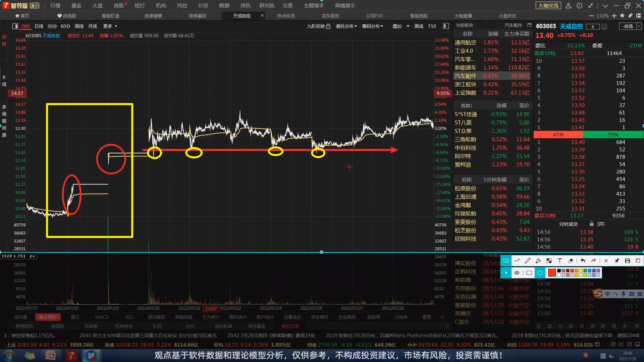Choose rectangle shape option
The width and height of the screenshot is (644, 362).
(x=529, y=273)
